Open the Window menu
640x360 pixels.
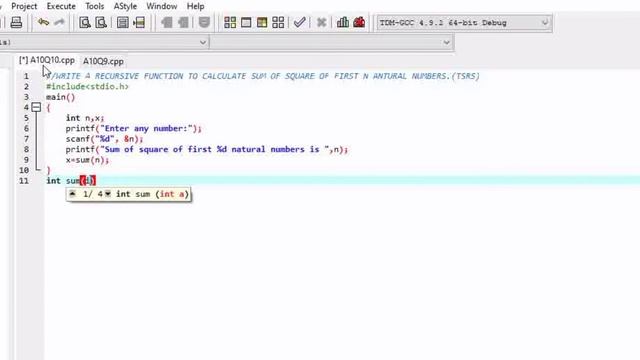162,6
